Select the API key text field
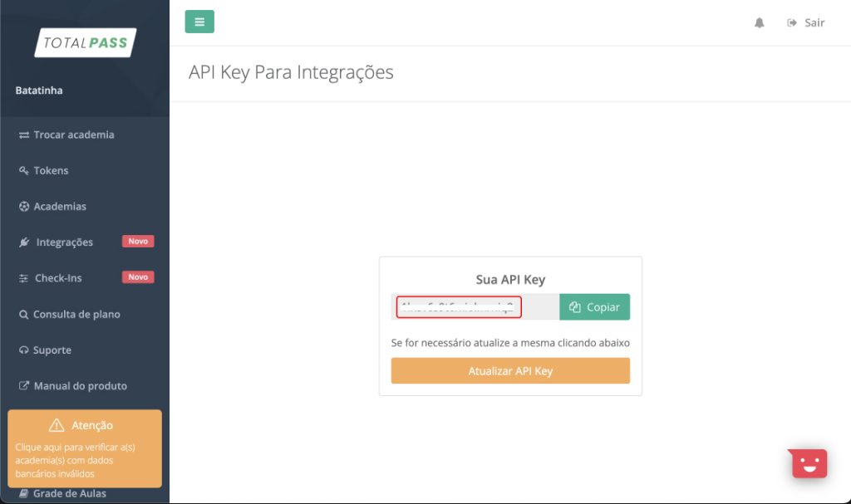851x504 pixels. (x=475, y=307)
